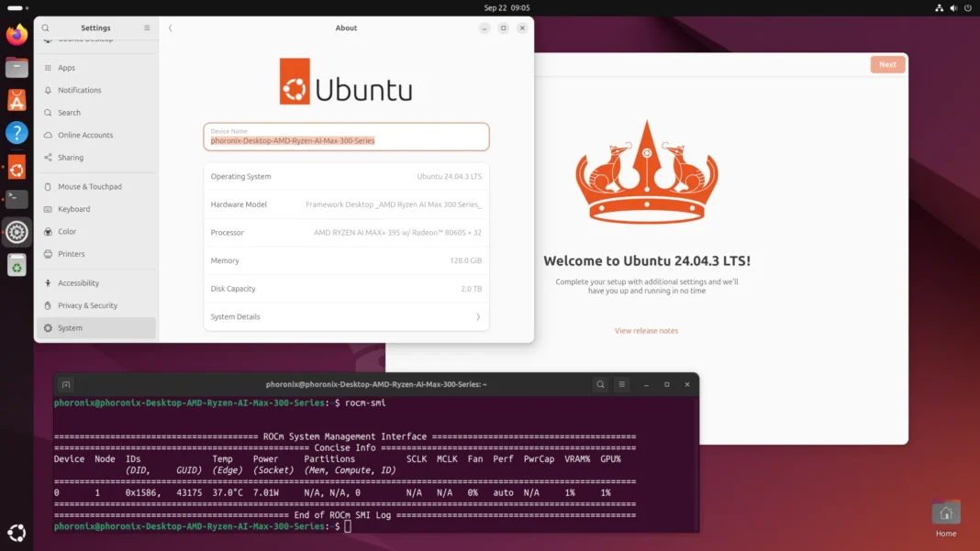Open the App Center dock icon
980x551 pixels.
17,100
